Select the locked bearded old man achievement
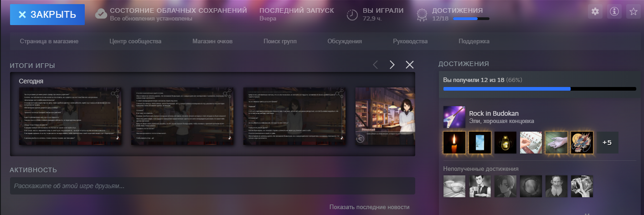644x215 pixels. (x=556, y=186)
